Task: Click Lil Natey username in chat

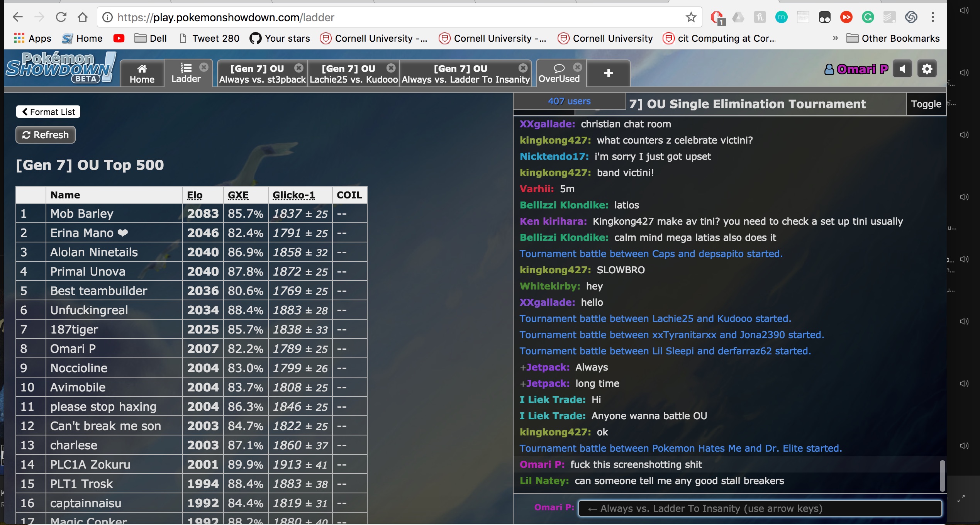Action: (544, 481)
